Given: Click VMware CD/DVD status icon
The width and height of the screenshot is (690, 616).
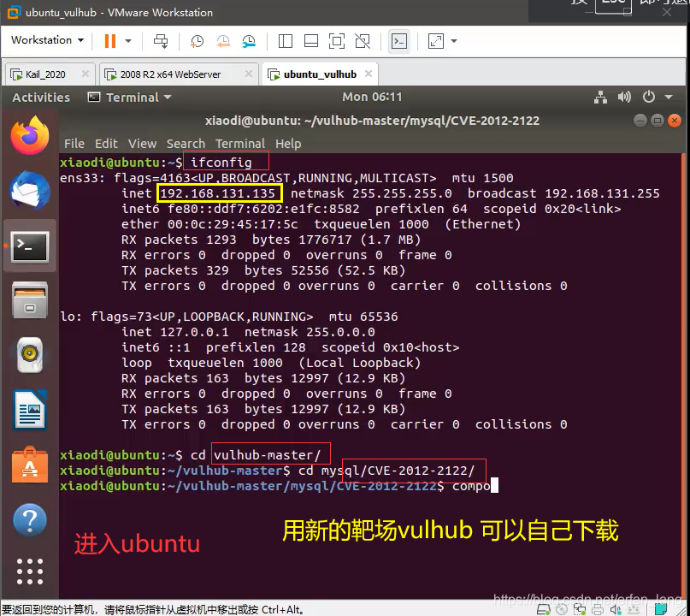Looking at the screenshot, I should 562,609.
